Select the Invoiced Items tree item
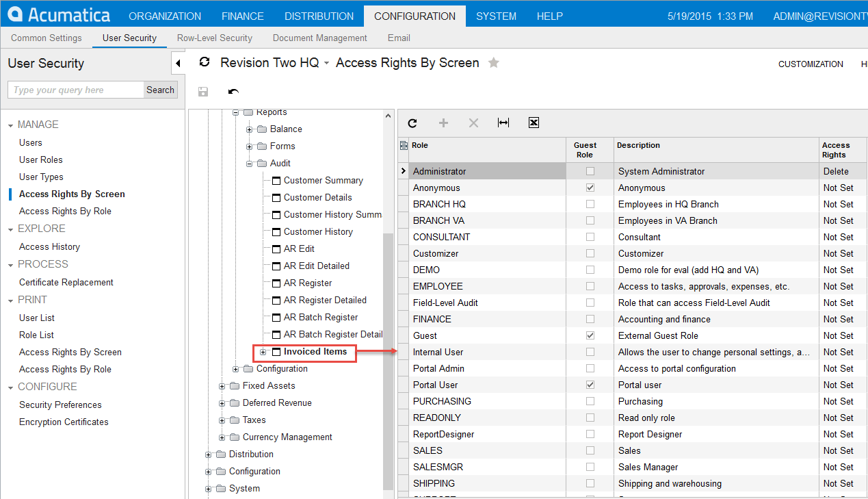This screenshot has width=868, height=499. 315,352
